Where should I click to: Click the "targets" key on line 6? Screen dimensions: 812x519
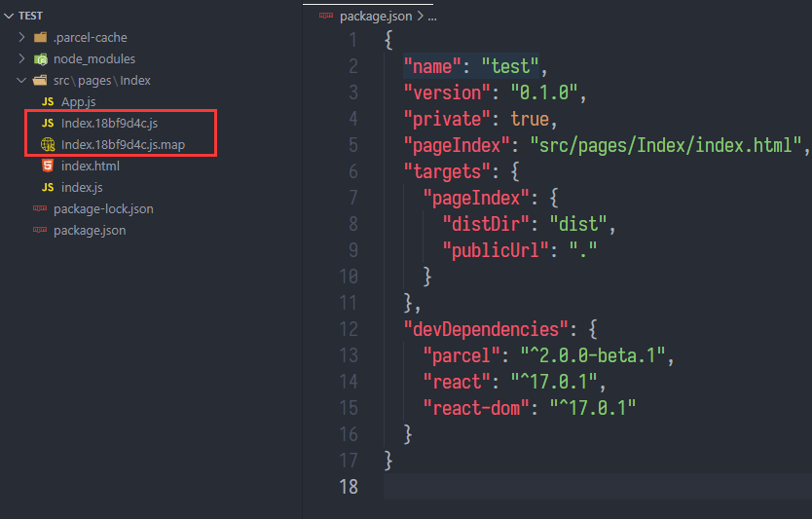point(446,171)
